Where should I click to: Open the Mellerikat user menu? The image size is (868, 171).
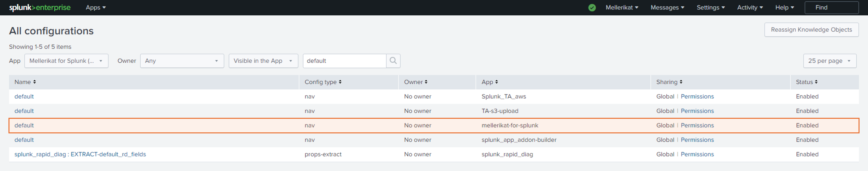pos(622,7)
